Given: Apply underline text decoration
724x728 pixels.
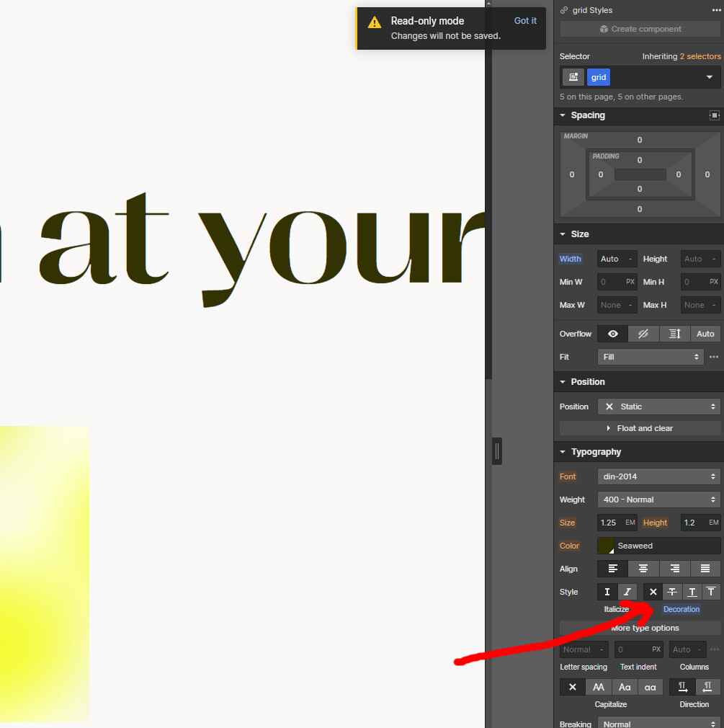Looking at the screenshot, I should pyautogui.click(x=692, y=591).
